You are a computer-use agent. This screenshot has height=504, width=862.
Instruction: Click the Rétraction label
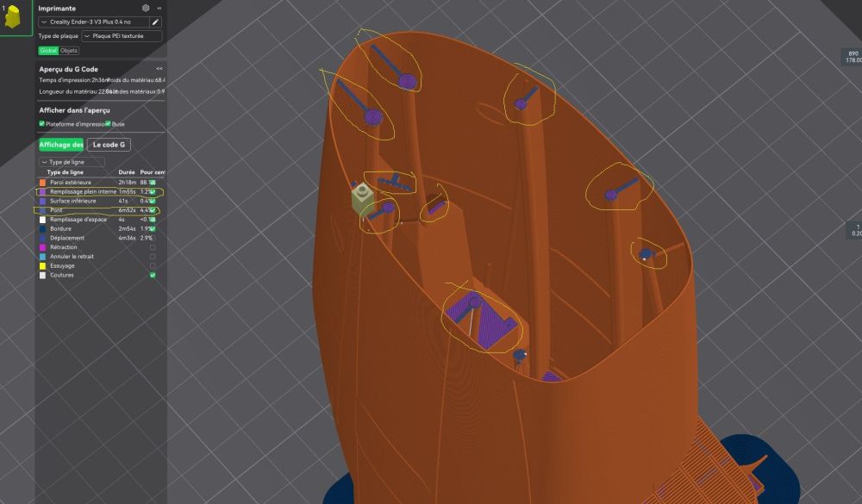(x=63, y=247)
